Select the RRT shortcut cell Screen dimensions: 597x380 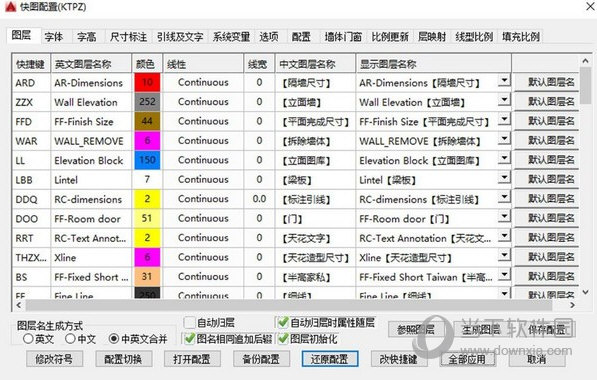point(31,238)
